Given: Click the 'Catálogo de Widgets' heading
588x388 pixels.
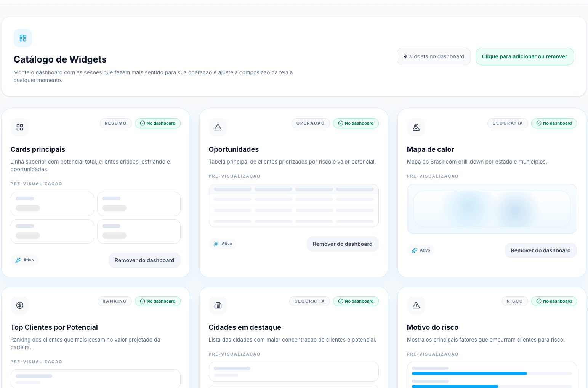Looking at the screenshot, I should click(60, 59).
